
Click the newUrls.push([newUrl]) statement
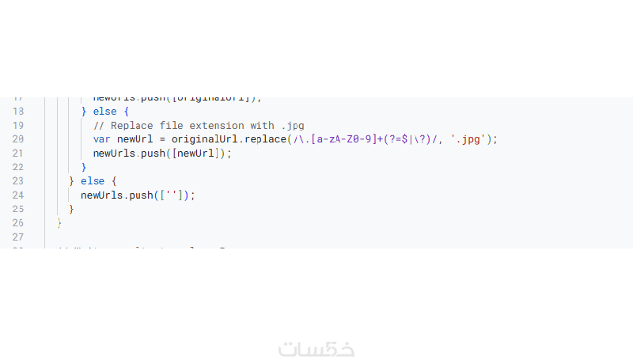tap(162, 154)
